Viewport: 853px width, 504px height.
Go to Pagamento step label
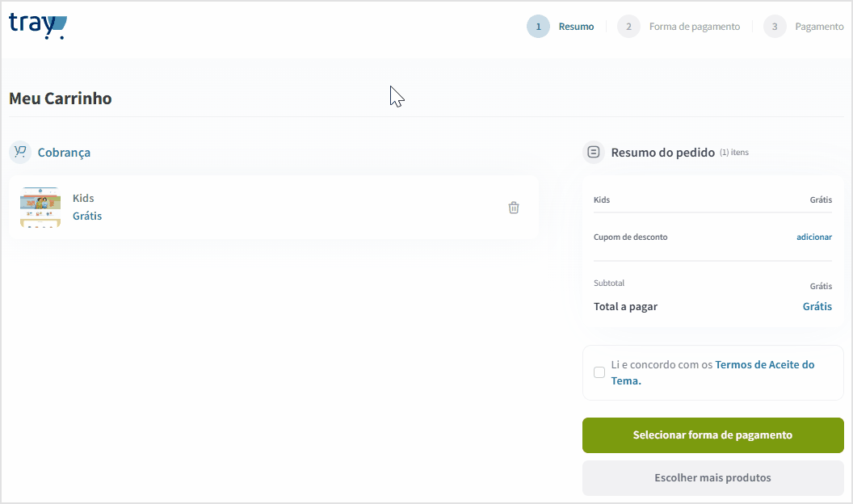pyautogui.click(x=819, y=27)
